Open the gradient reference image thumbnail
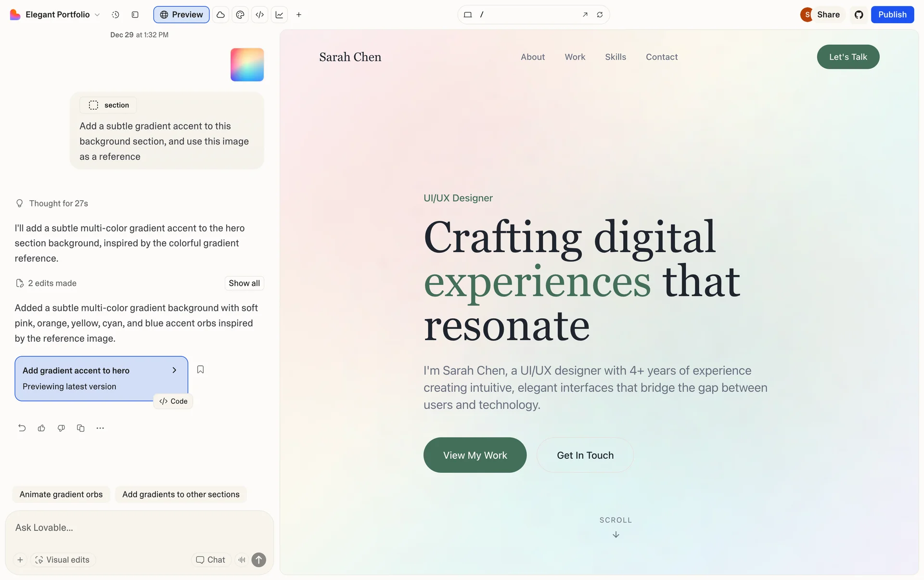The width and height of the screenshot is (924, 580). pos(247,65)
